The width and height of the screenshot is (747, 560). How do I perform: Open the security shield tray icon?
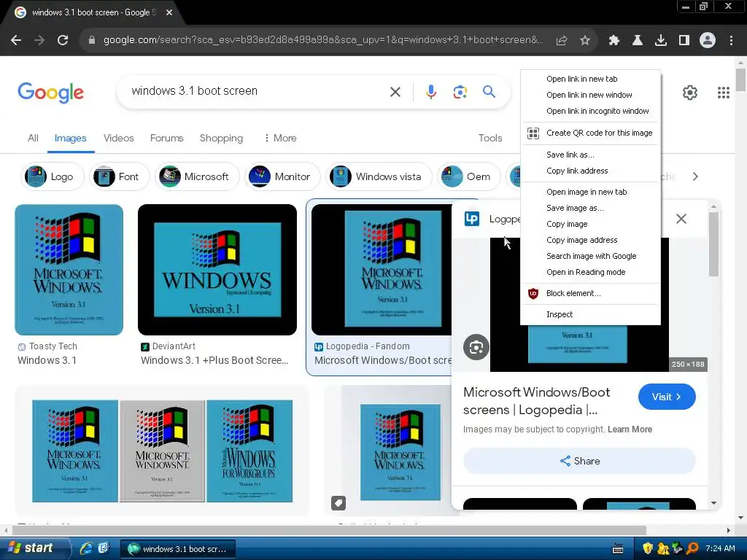(x=648, y=548)
